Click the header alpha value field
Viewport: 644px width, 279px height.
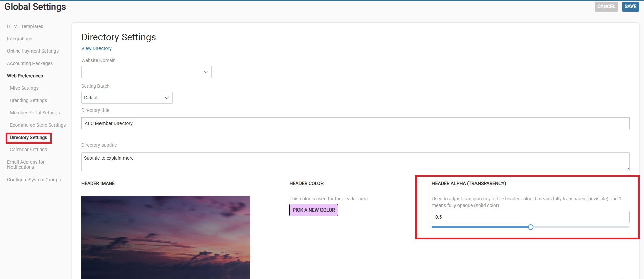[530, 217]
